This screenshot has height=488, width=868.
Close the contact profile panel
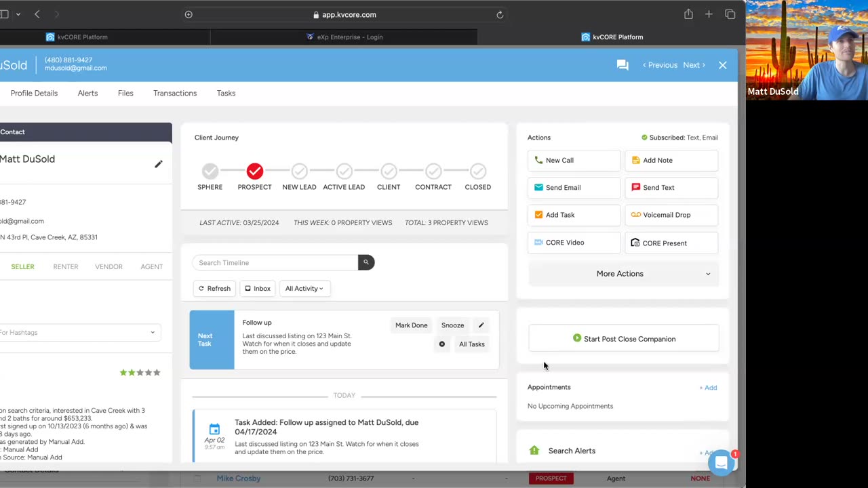[x=723, y=65]
